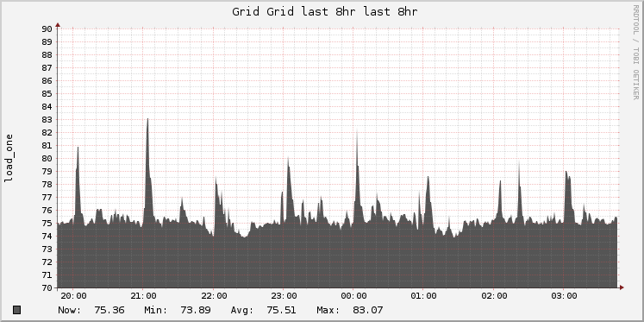Click the 70 label on y-axis

47,287
